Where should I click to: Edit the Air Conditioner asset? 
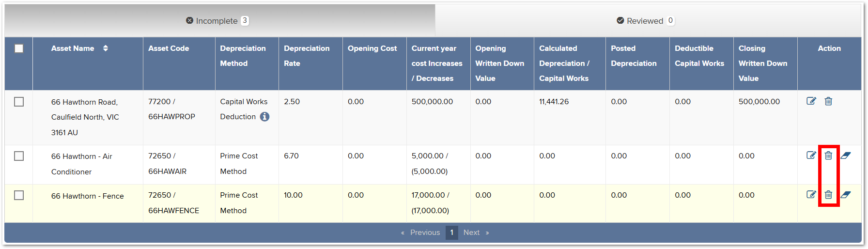(x=811, y=156)
